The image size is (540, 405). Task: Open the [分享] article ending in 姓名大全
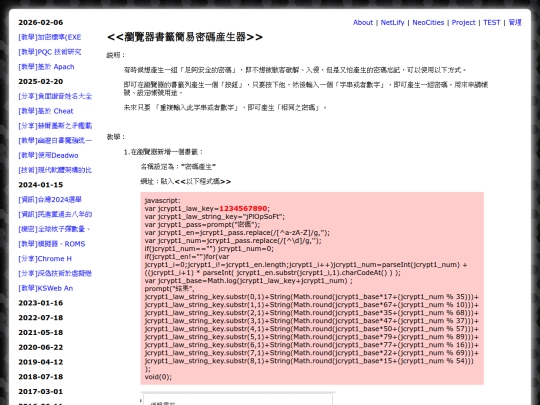click(x=55, y=96)
